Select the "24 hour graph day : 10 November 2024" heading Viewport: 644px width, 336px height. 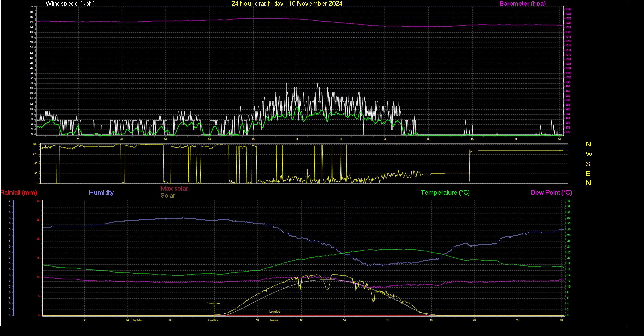[287, 3]
